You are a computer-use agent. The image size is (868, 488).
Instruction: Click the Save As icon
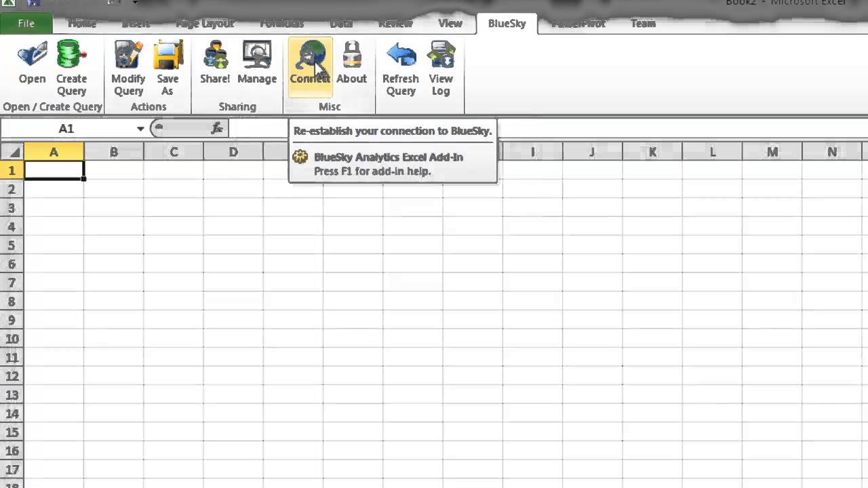point(167,55)
